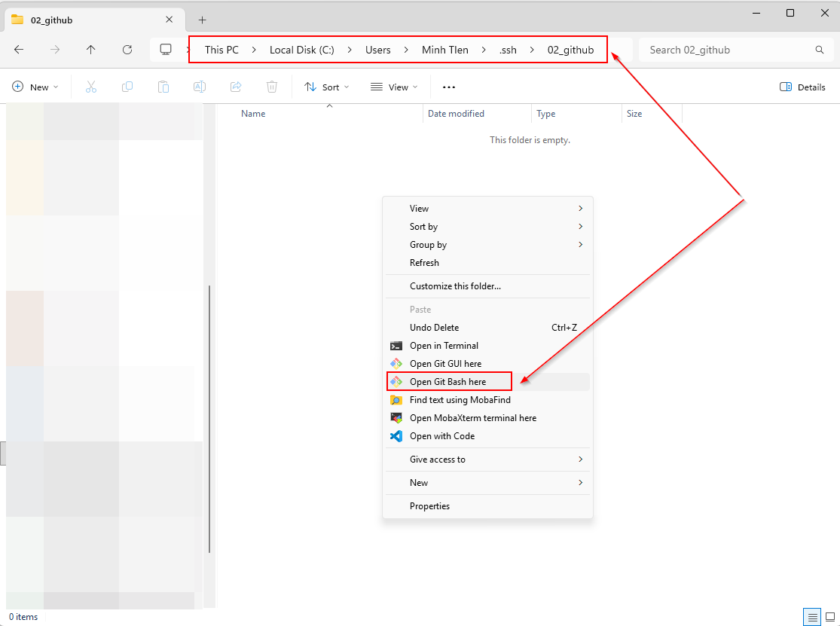The width and height of the screenshot is (840, 626).
Task: Expand the Sort dropdown in toolbar
Action: 327,87
